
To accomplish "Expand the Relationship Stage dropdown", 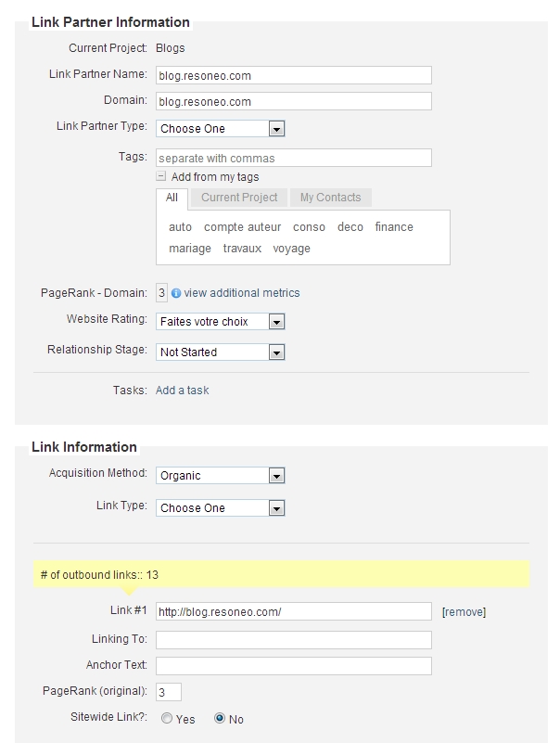I will coord(221,352).
